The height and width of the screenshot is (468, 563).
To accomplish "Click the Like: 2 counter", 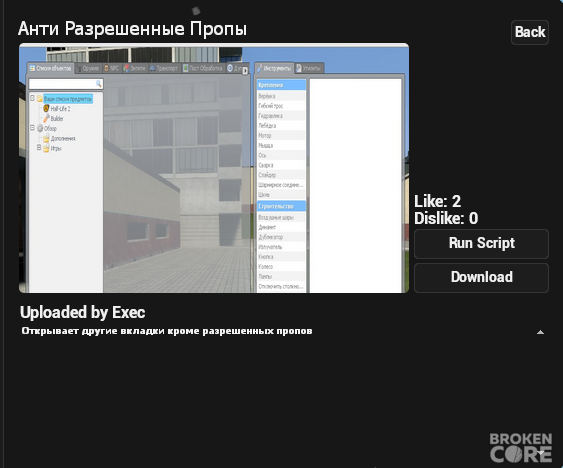I will tap(437, 201).
